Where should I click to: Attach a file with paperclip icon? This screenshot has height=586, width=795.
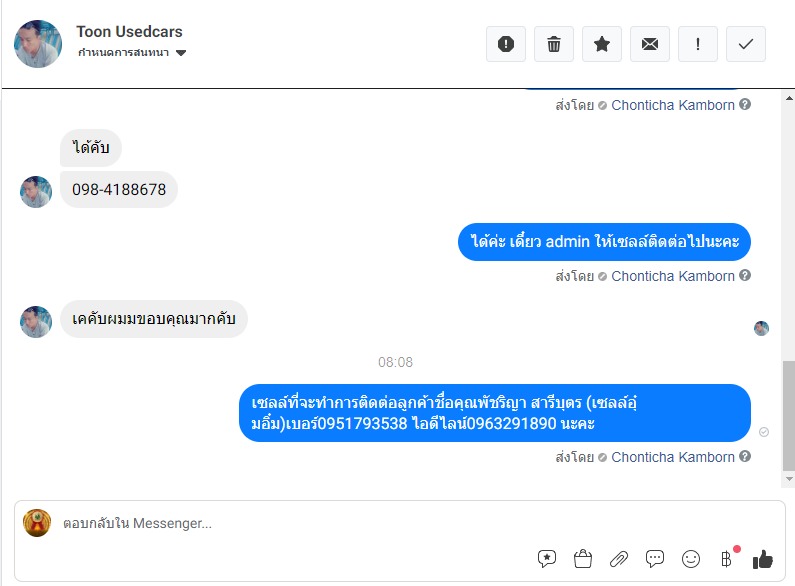(x=619, y=559)
